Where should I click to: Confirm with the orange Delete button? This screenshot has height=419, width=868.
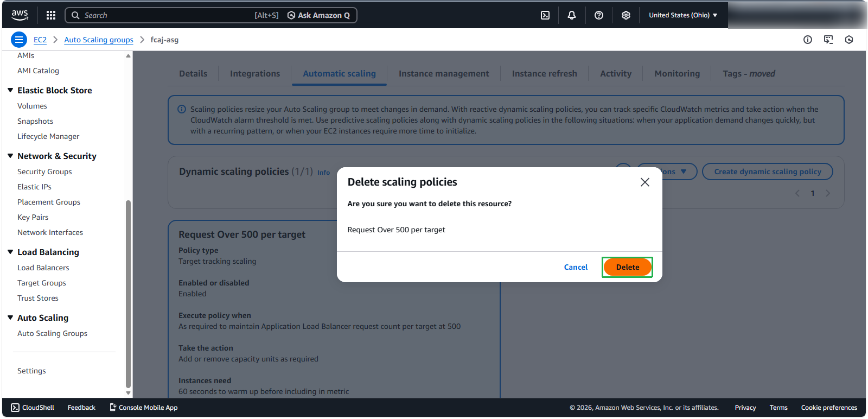coord(627,267)
